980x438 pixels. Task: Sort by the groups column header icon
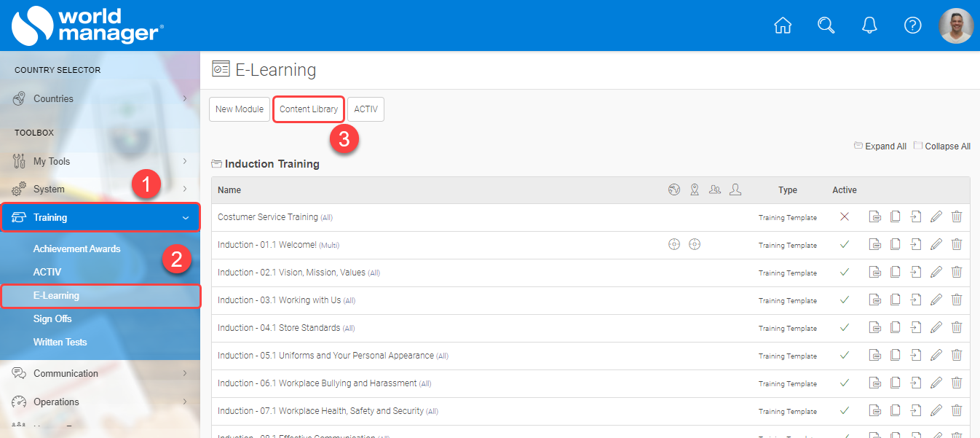click(x=715, y=189)
